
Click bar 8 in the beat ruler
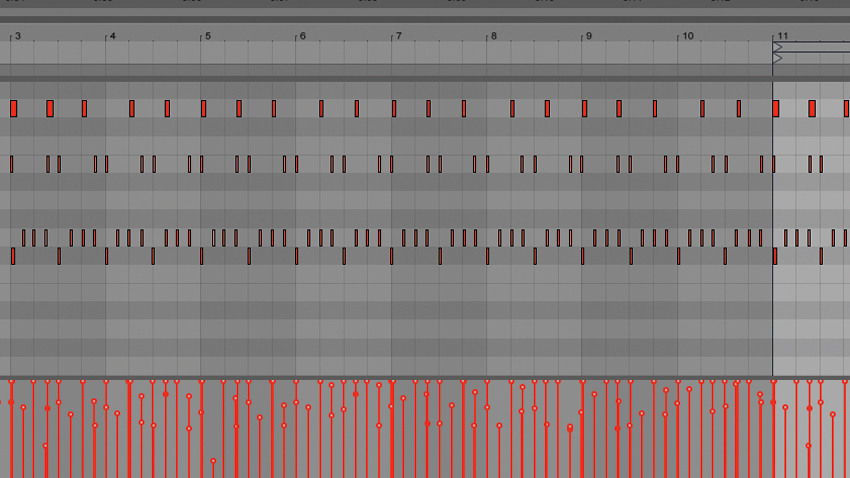click(x=493, y=36)
